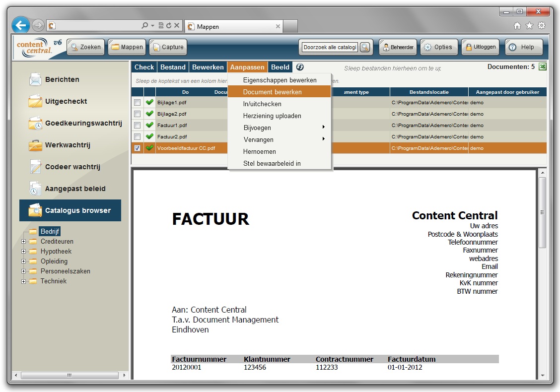Expand the Personeelszaken folder node
Screen dimensions: 560x392
pos(23,271)
